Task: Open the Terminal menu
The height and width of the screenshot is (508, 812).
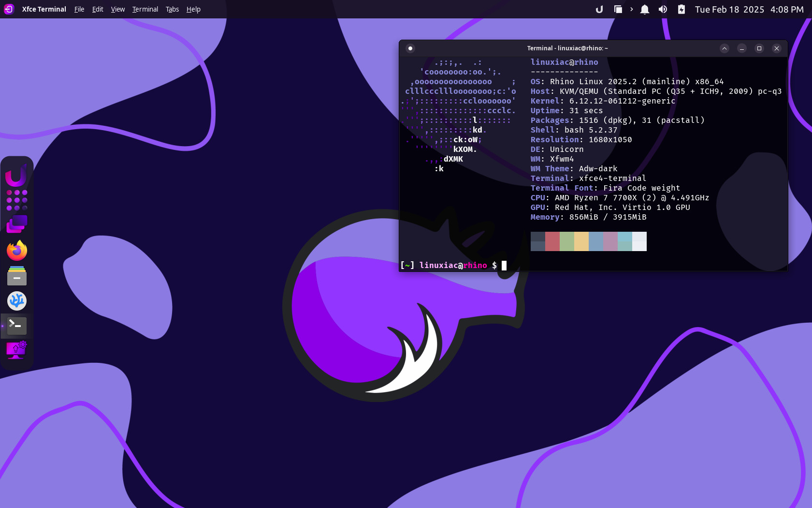Action: tap(145, 9)
